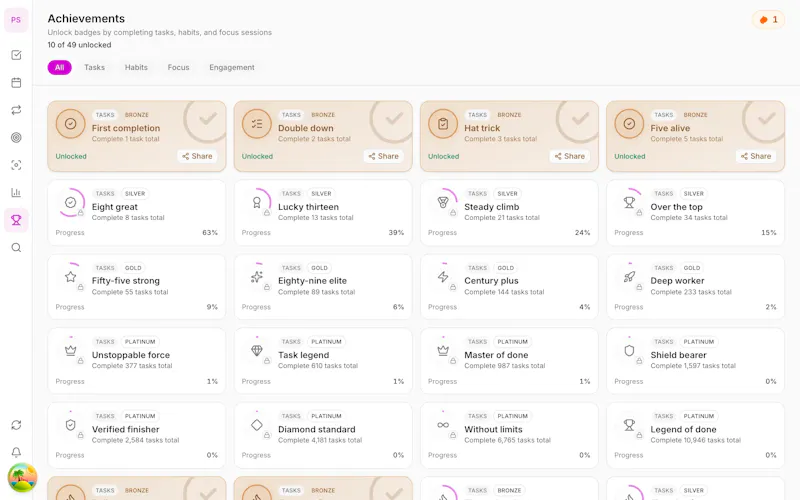This screenshot has height=500, width=800.
Task: Click "Complete 2,584 tasks total" text
Action: [x=135, y=440]
